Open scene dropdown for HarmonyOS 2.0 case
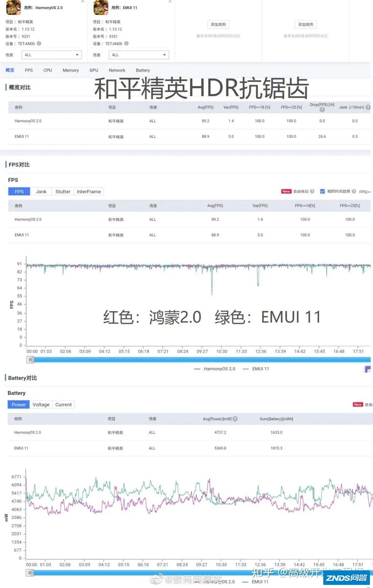Screen dimensions: 373x588 [51, 55]
